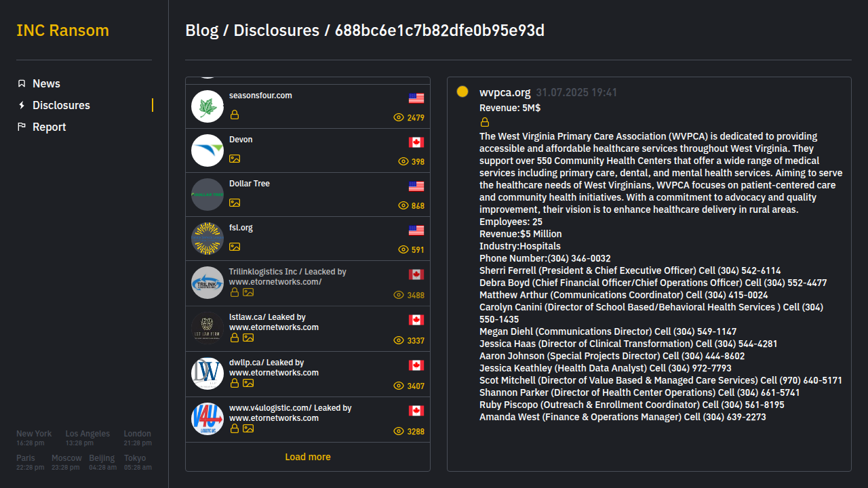The height and width of the screenshot is (488, 868).
Task: Click the lock icon under v4ulogistic entry
Action: (x=234, y=428)
